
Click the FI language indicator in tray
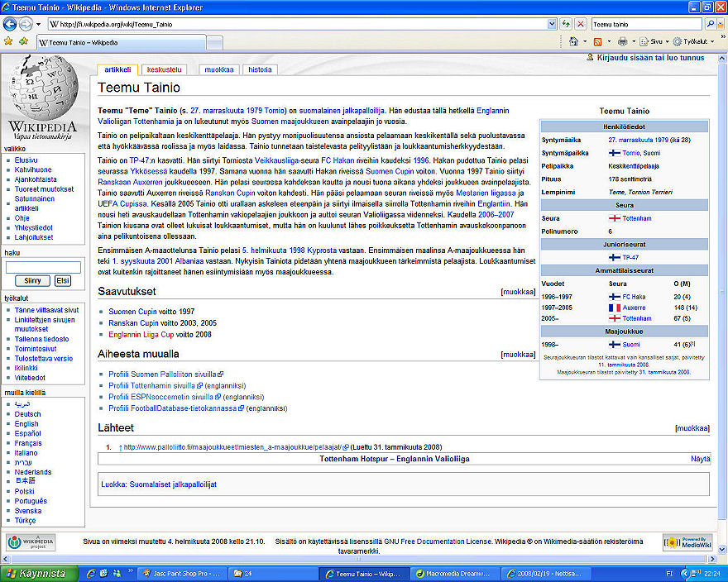point(669,574)
